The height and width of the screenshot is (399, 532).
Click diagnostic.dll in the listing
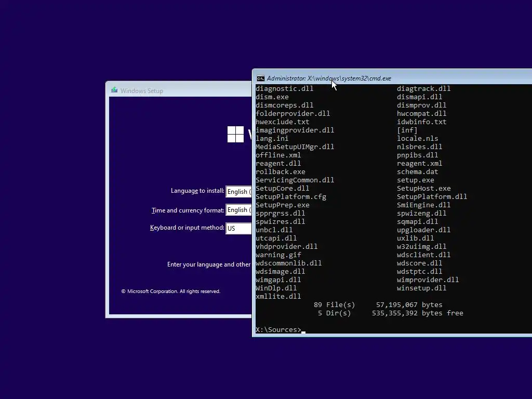[284, 88]
